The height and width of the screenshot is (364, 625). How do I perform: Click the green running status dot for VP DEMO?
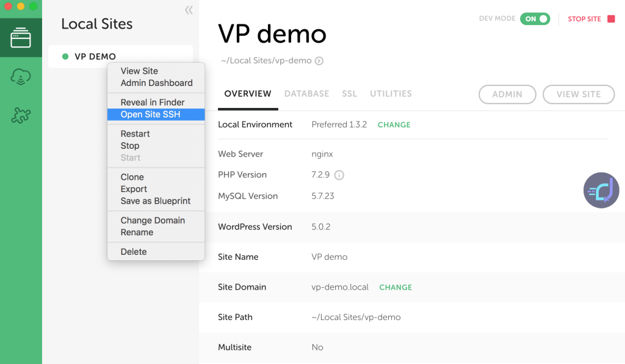point(65,57)
